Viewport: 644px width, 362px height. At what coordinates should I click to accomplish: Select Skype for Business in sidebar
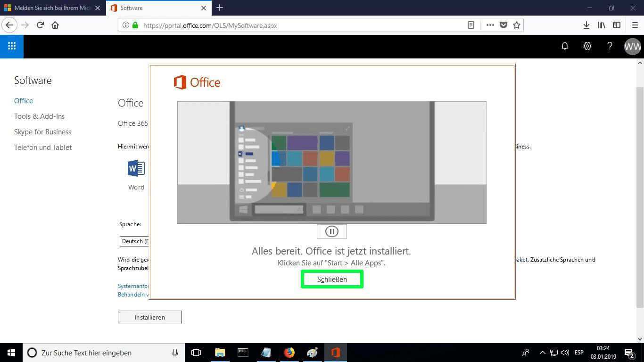pyautogui.click(x=42, y=132)
